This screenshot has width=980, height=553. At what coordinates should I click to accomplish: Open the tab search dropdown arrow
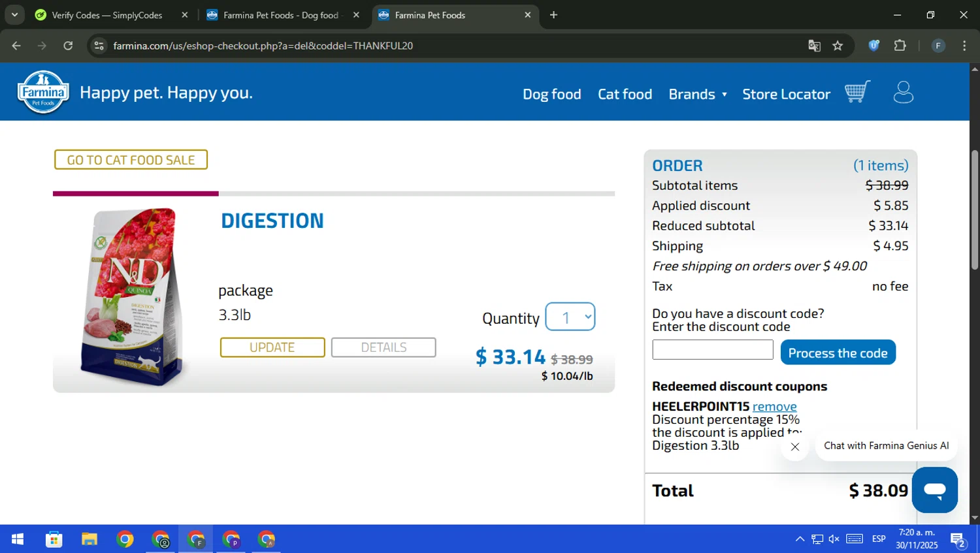[x=14, y=14]
